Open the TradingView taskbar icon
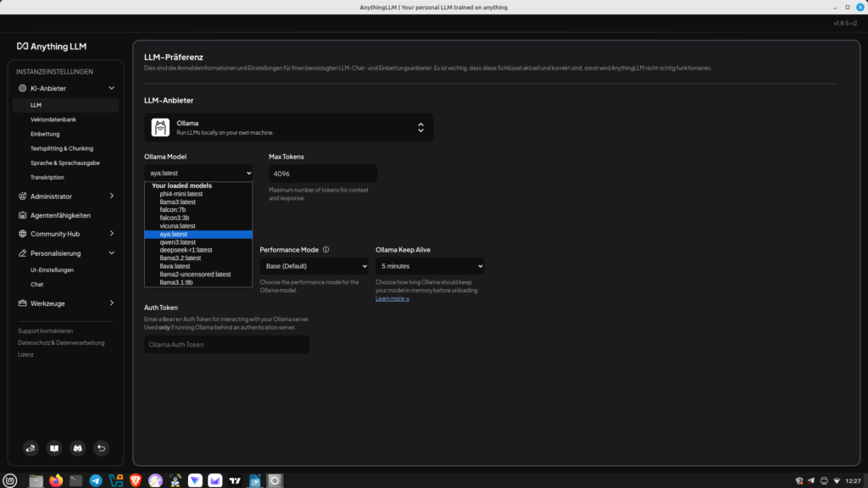This screenshot has height=488, width=868. tap(236, 481)
